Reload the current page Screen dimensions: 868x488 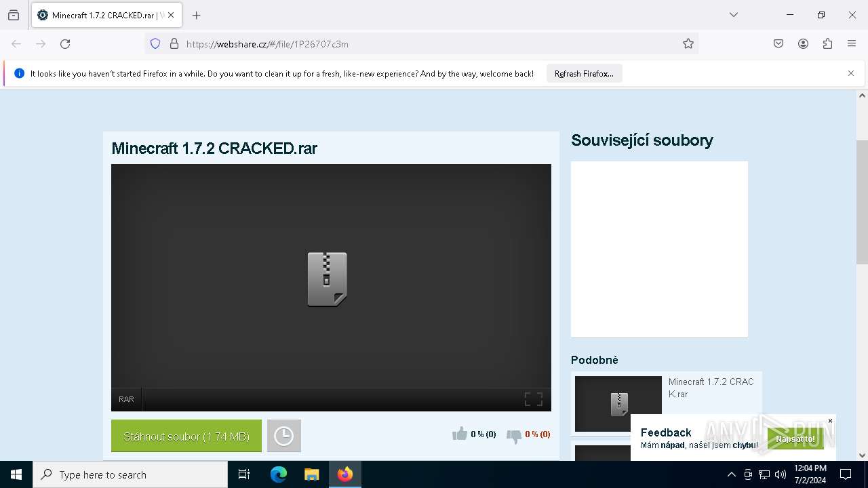coord(65,44)
